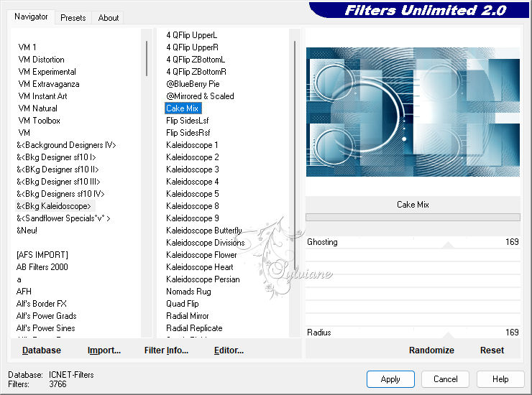Select [AFS IMPORT] category
Viewport: 532px width, 395px height.
(42, 255)
